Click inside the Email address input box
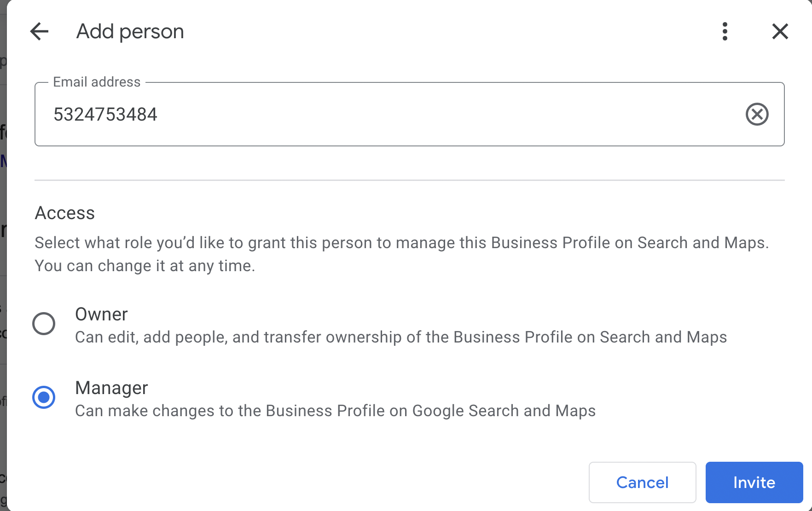 coord(414,114)
